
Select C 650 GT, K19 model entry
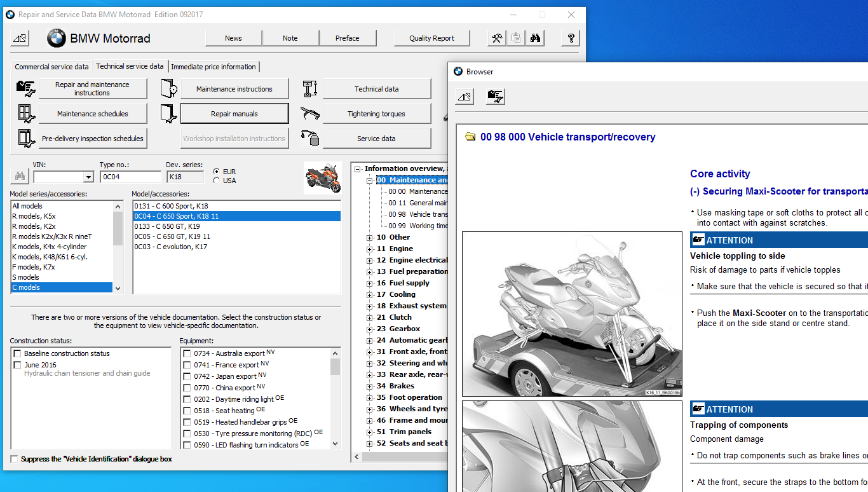tap(167, 226)
